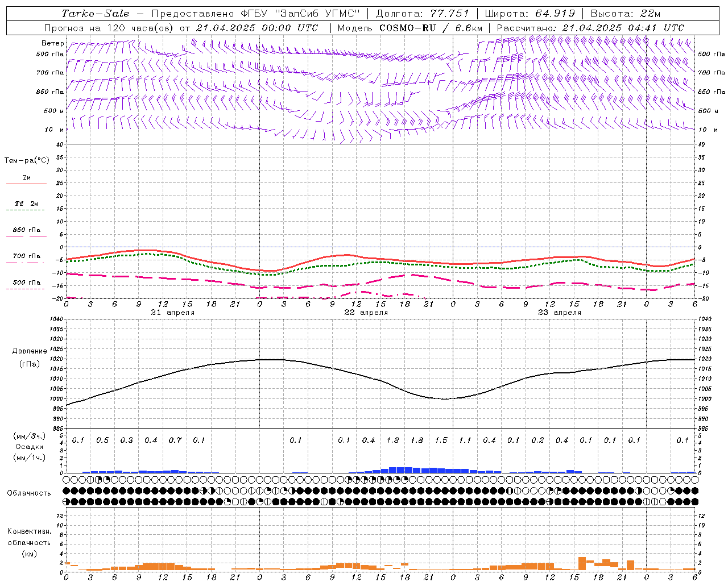The image size is (728, 582).
Task: Click the Долгота: 77.751 header field
Action: pos(423,14)
